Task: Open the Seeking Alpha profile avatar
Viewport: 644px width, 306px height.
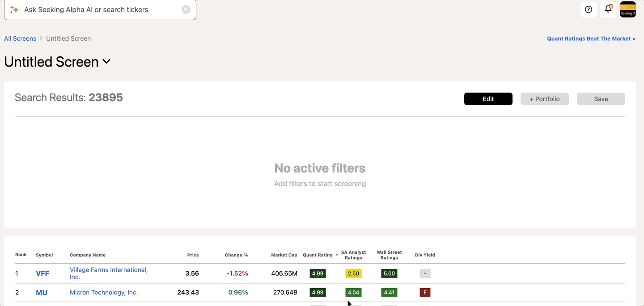Action: [628, 9]
